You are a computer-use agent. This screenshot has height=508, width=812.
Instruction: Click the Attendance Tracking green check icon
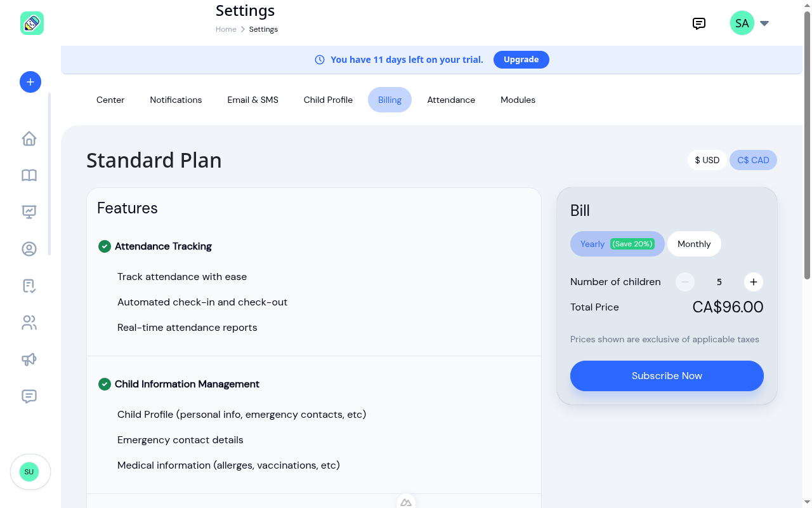point(105,246)
